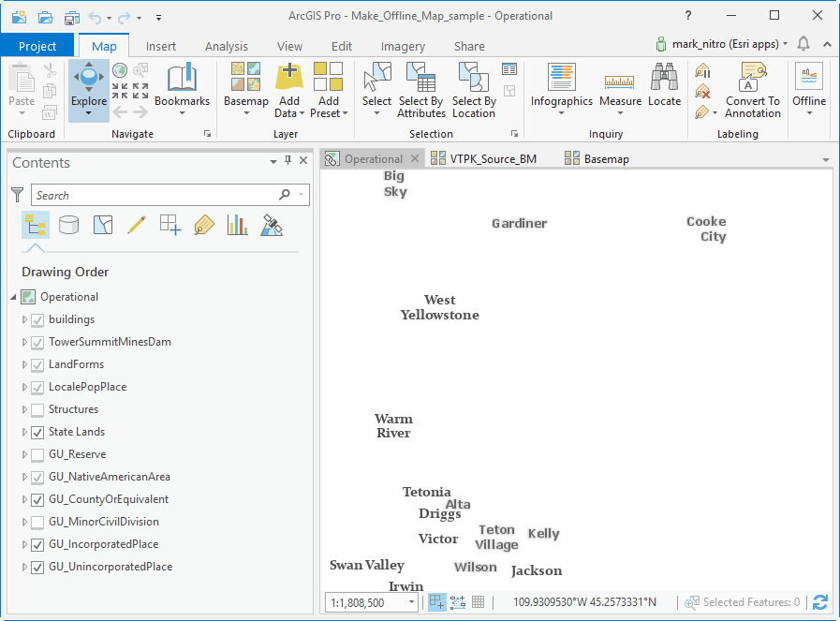Uncheck GU_CountyOrEquivalent layer
The width and height of the screenshot is (840, 621).
[37, 500]
